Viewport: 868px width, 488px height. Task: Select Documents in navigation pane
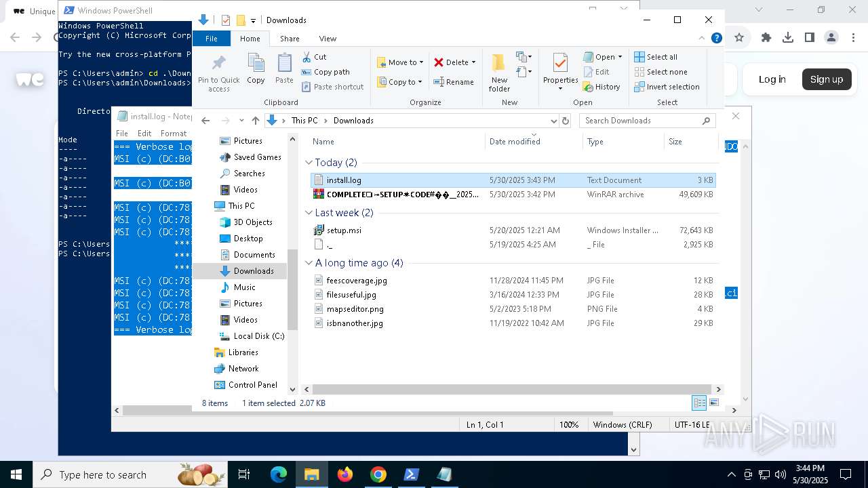(247, 255)
